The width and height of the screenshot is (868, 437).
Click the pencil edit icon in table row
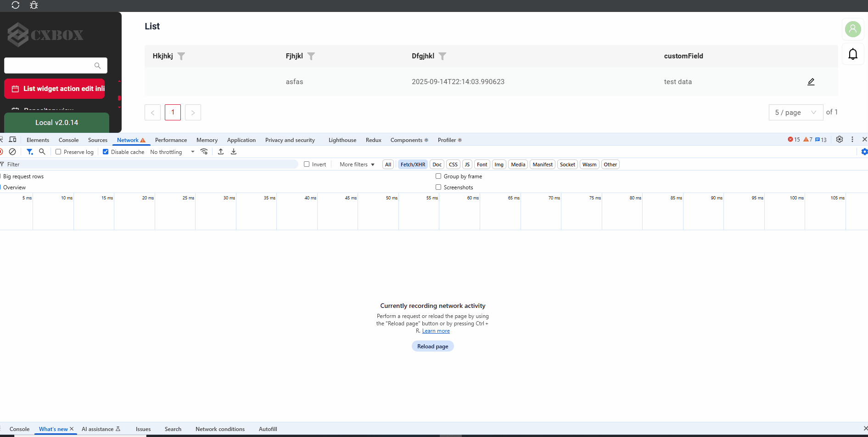811,82
